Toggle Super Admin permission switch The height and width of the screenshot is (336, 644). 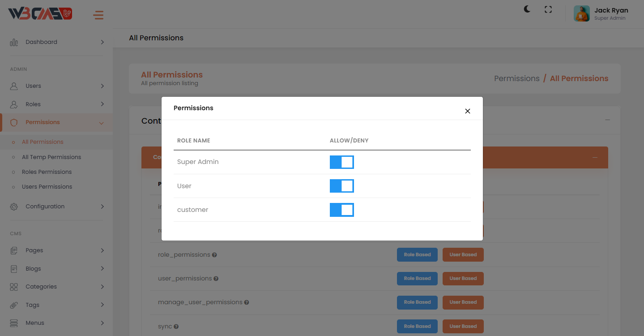point(341,162)
